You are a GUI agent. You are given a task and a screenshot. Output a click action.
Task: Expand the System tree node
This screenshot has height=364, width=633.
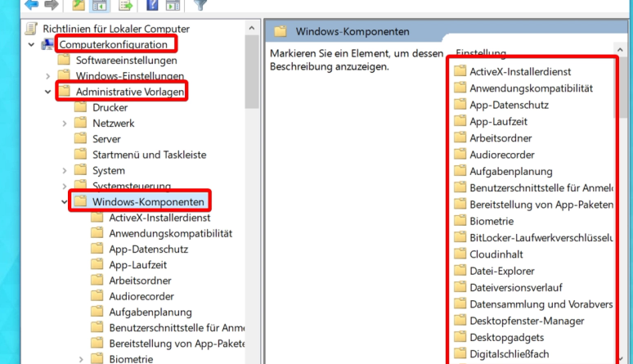point(65,170)
